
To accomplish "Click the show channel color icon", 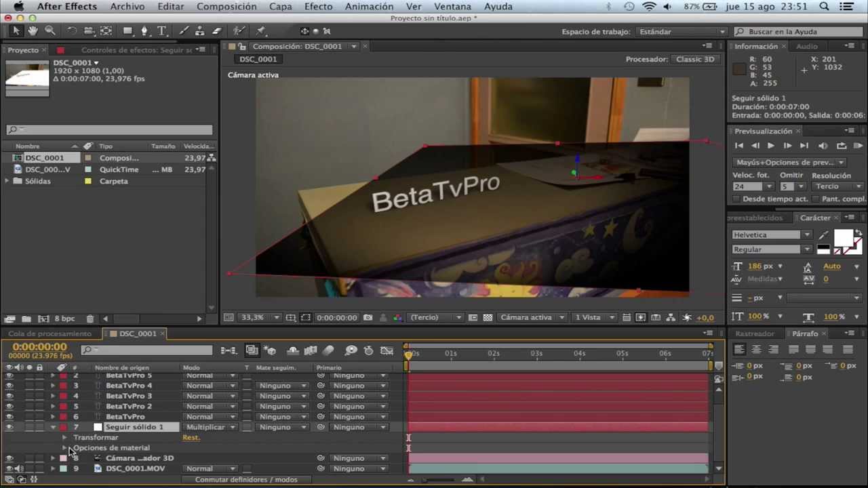I will click(398, 317).
